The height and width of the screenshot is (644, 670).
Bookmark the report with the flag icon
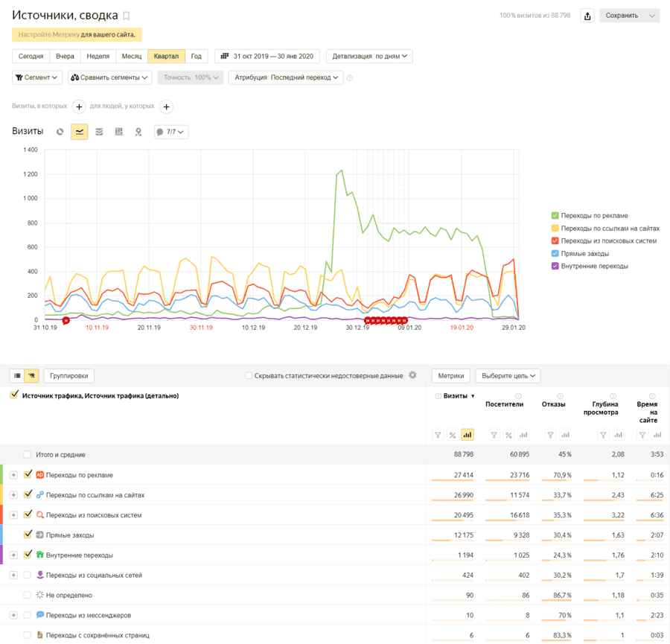(x=127, y=16)
